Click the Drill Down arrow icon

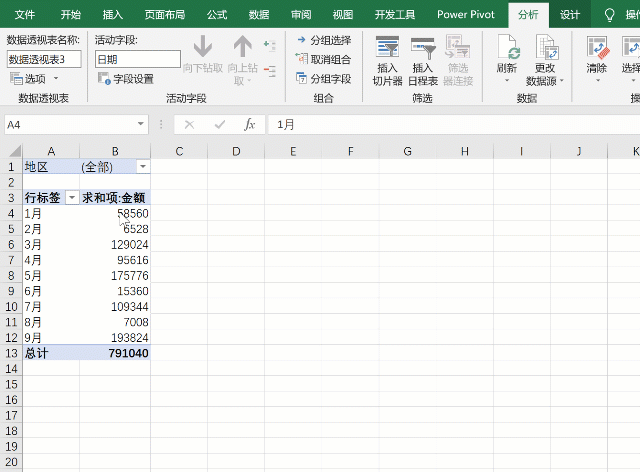pos(202,46)
